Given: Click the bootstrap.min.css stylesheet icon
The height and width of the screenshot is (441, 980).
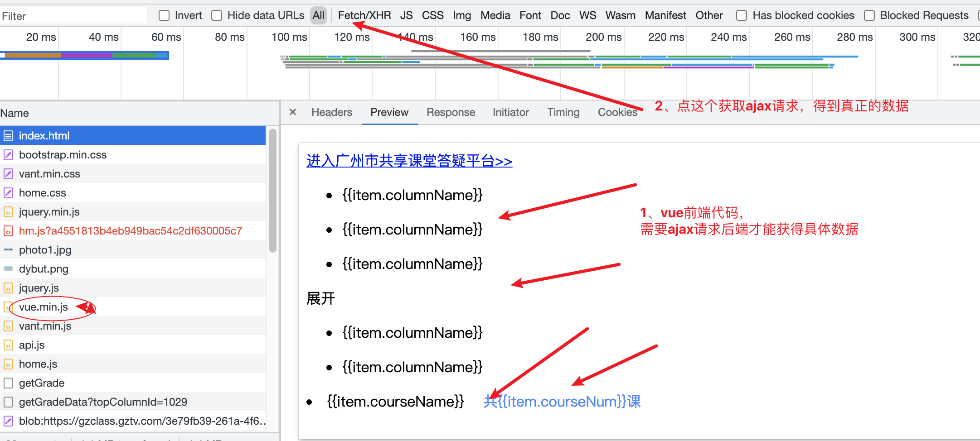Looking at the screenshot, I should pyautogui.click(x=8, y=155).
